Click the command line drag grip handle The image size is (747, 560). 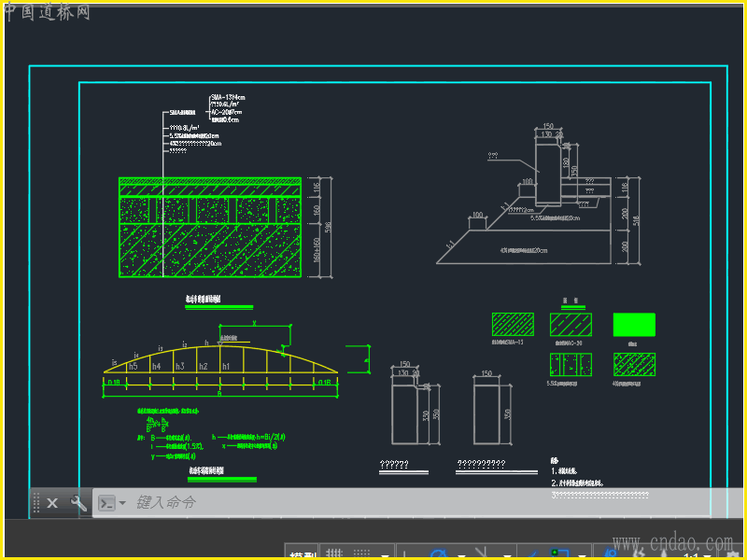point(36,503)
